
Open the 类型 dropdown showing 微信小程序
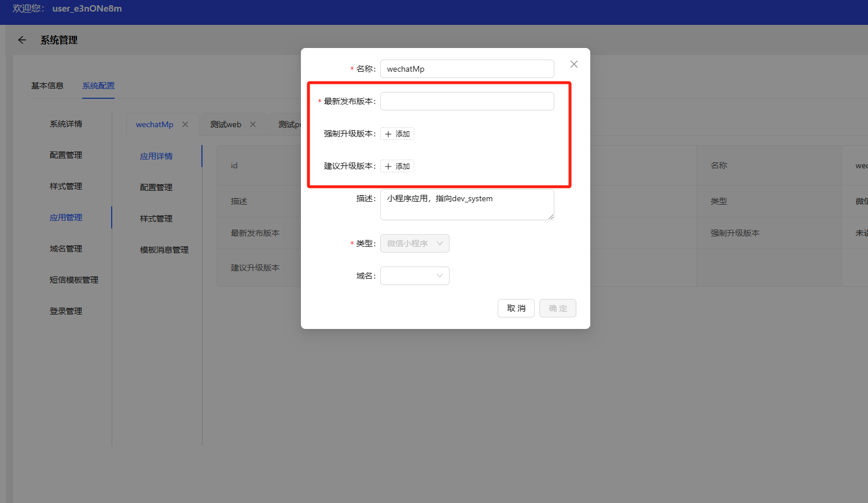pyautogui.click(x=414, y=243)
